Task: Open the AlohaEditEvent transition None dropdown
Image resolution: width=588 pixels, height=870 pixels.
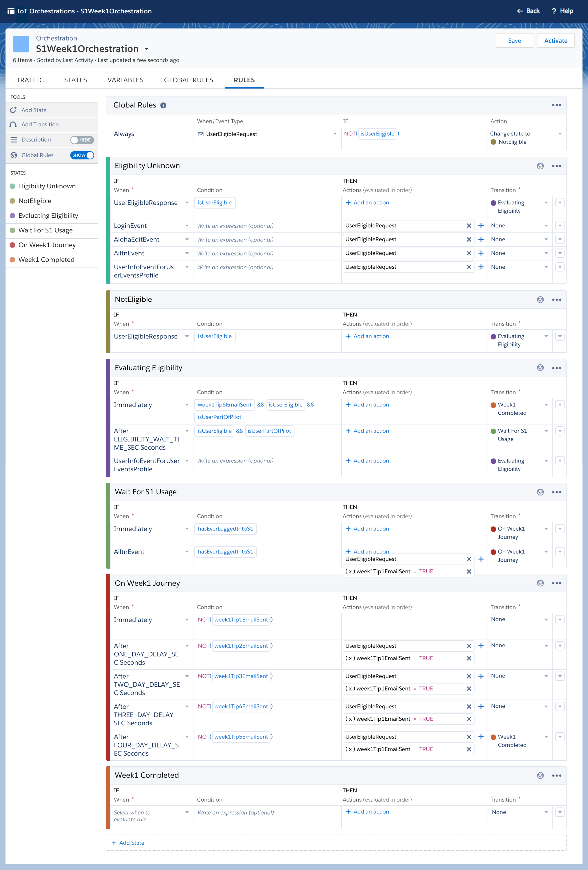Action: coord(546,240)
